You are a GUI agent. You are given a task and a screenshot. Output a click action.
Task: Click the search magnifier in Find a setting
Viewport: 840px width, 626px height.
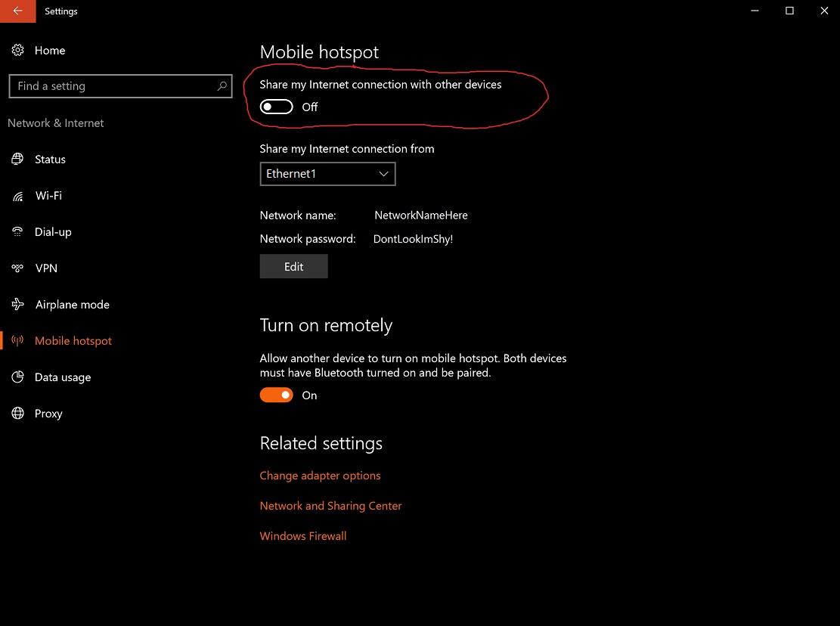[x=221, y=85]
